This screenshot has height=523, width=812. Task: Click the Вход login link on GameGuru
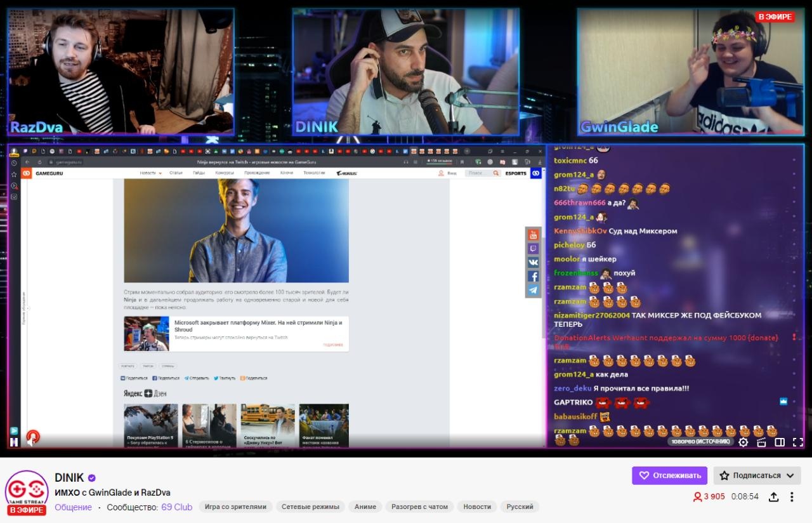447,173
